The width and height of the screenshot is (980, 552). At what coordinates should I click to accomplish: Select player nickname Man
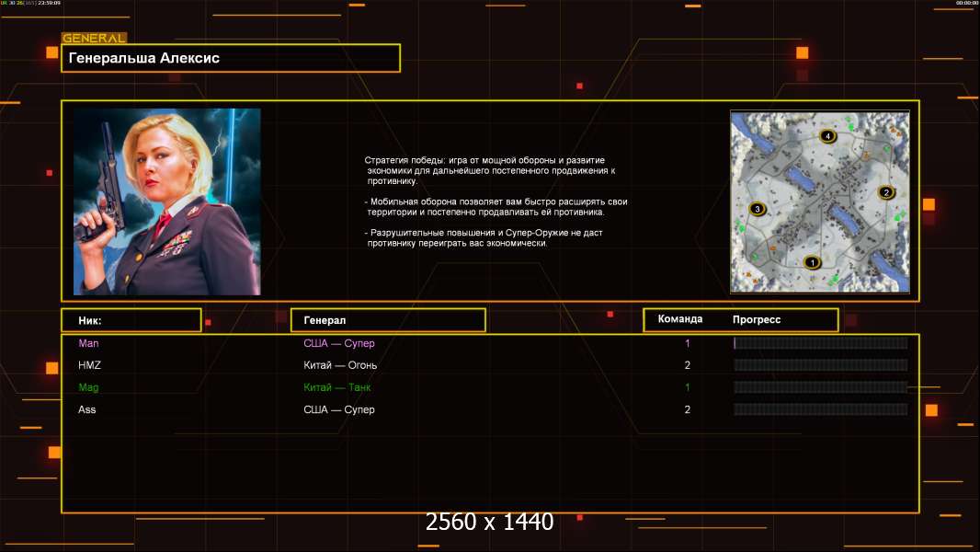coord(88,343)
